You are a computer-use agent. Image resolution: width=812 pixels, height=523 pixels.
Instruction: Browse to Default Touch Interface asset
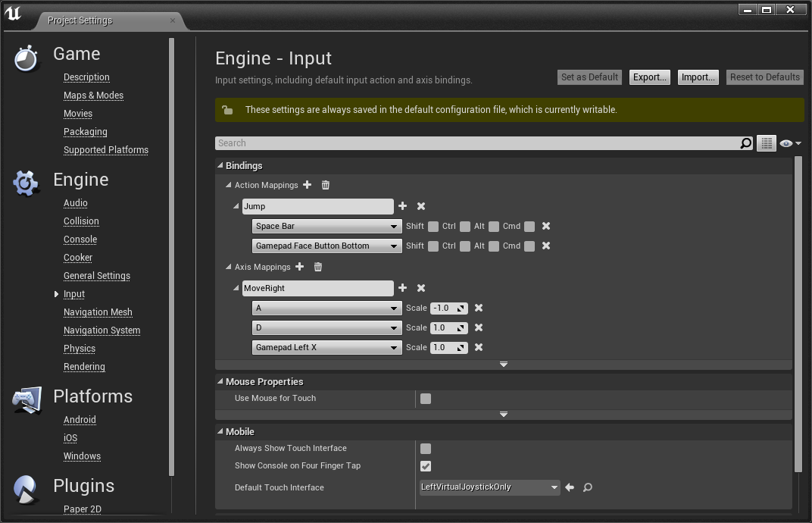point(588,487)
